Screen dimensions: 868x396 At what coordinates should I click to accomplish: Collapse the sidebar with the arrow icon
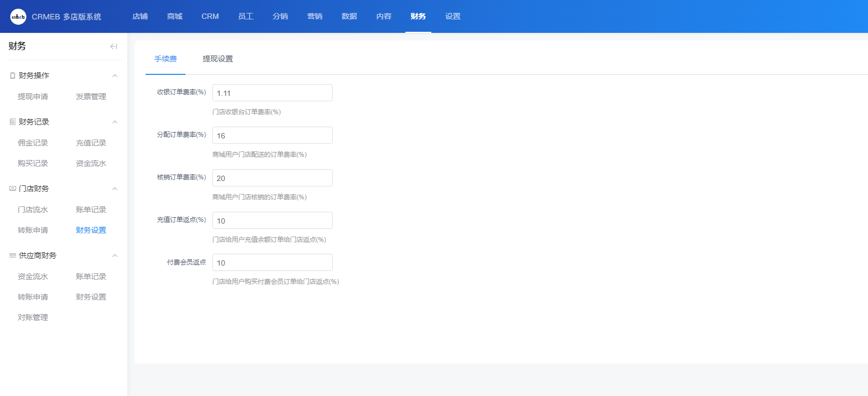(113, 46)
